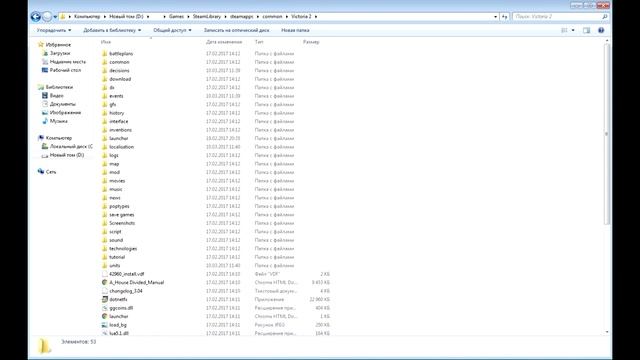Click the refresh button beside the address bar

[x=505, y=17]
